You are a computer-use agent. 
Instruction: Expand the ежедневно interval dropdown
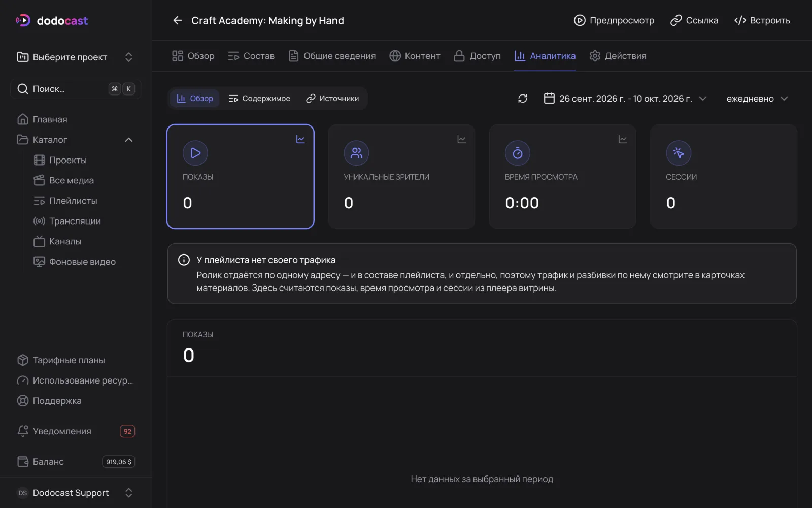(757, 99)
